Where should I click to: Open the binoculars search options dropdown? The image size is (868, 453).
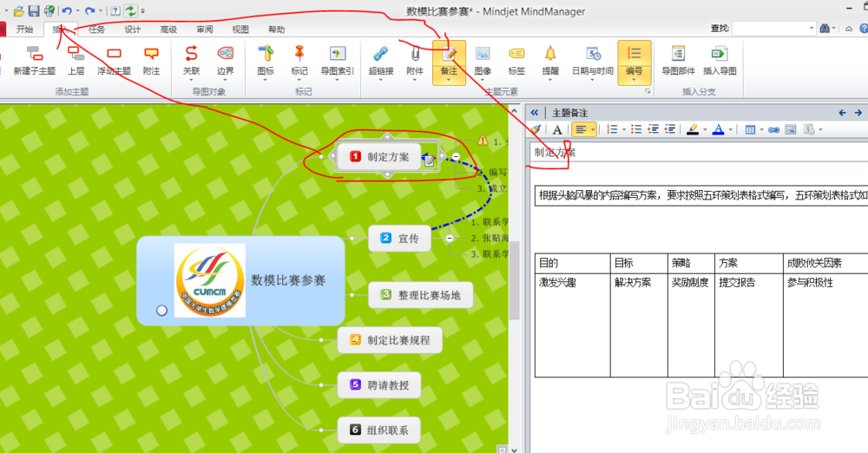pos(833,29)
